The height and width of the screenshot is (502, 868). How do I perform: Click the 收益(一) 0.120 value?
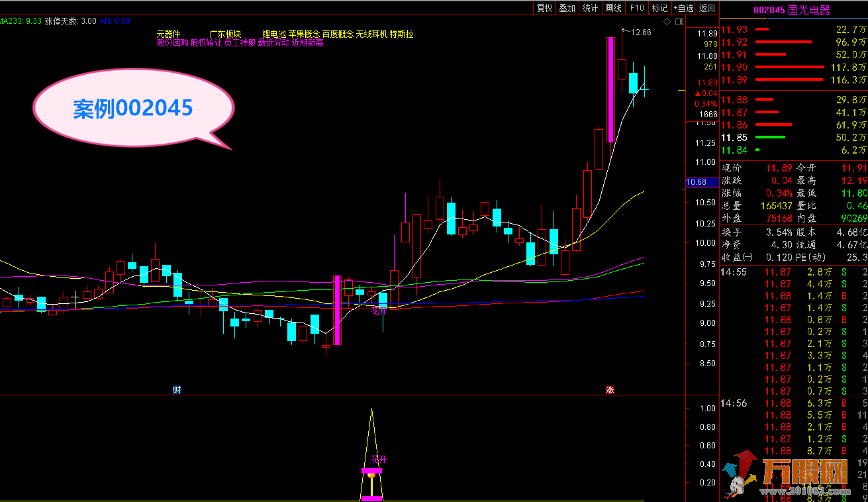coord(779,257)
